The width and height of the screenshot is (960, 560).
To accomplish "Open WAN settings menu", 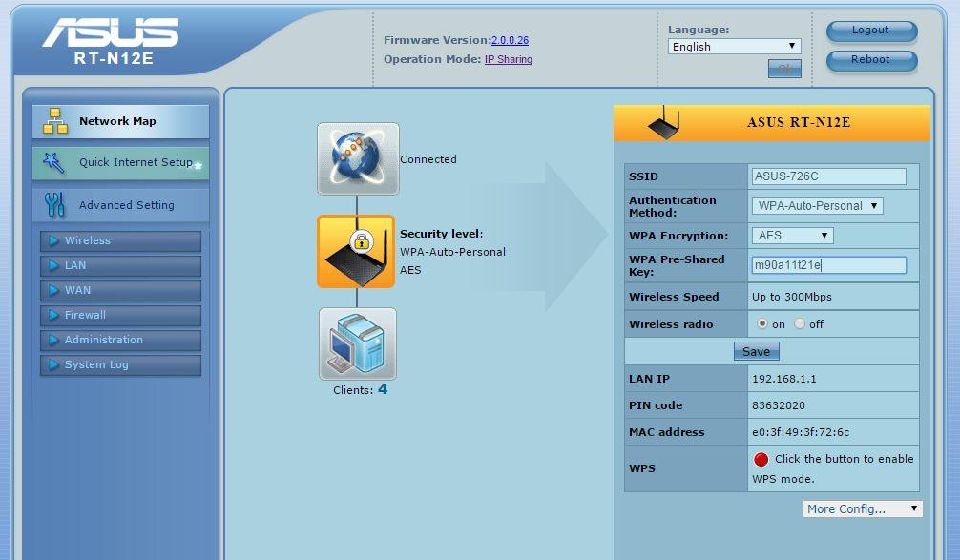I will click(x=120, y=290).
